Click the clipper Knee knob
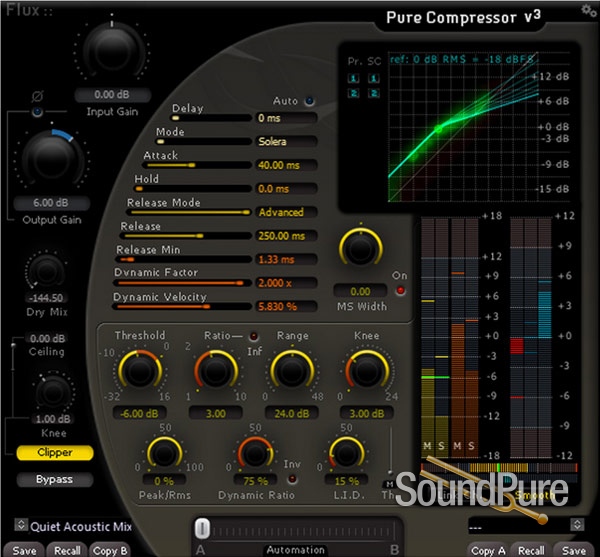Image resolution: width=600 pixels, height=557 pixels. (x=53, y=393)
